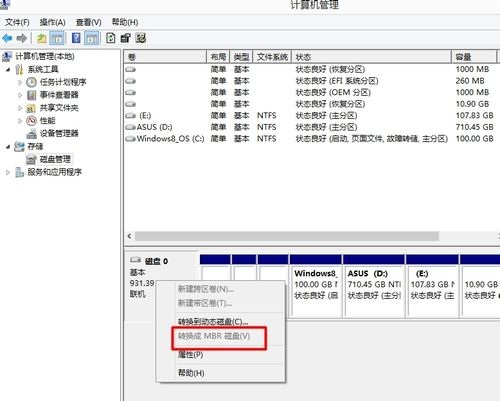Choose 转换到动态磁盘(C)... in context menu
This screenshot has height=401, width=500.
pos(213,322)
